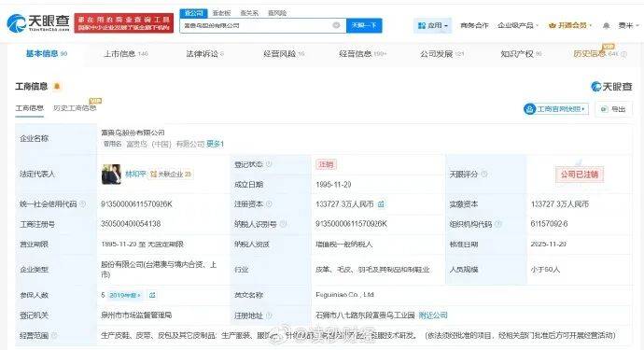Click the approval date 2025-11-20 value
Image resolution: width=644 pixels, height=350 pixels.
(548, 245)
